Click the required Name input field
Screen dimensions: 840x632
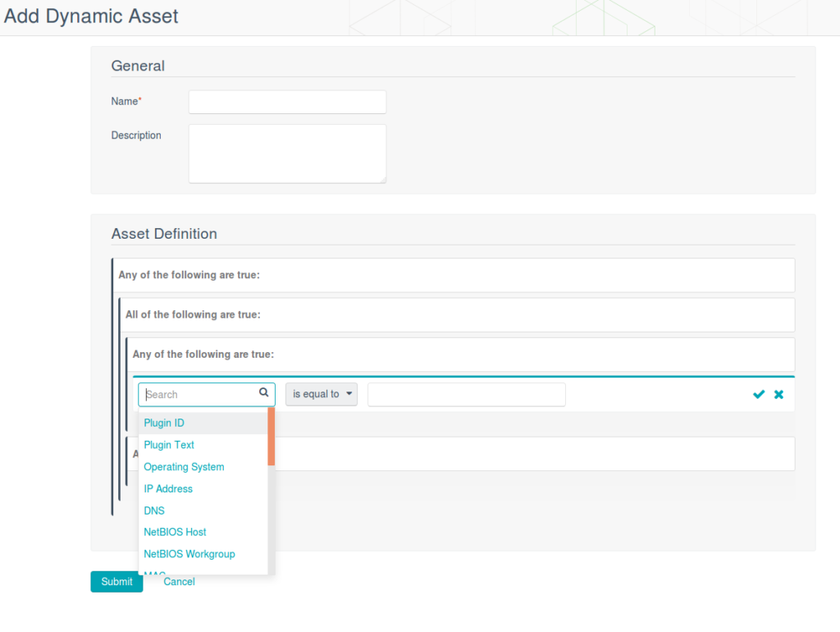pos(286,102)
